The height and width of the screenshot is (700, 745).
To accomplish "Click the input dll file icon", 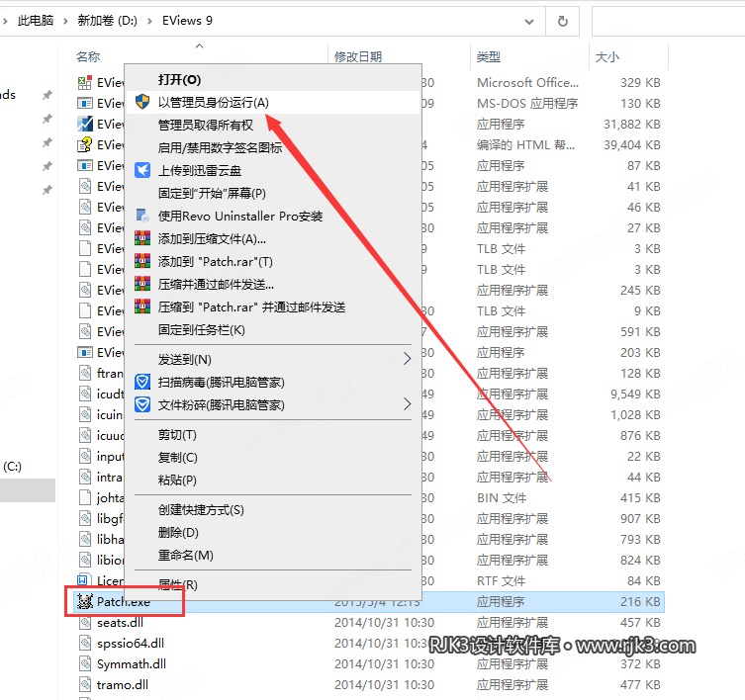I will coord(85,457).
